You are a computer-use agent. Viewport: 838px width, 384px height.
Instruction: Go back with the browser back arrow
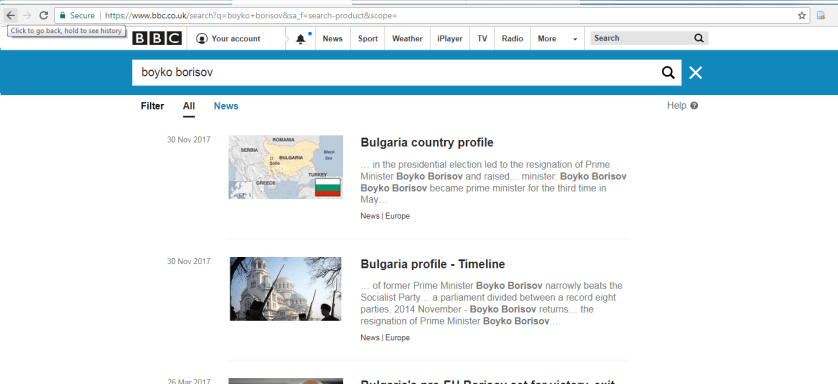click(x=10, y=15)
